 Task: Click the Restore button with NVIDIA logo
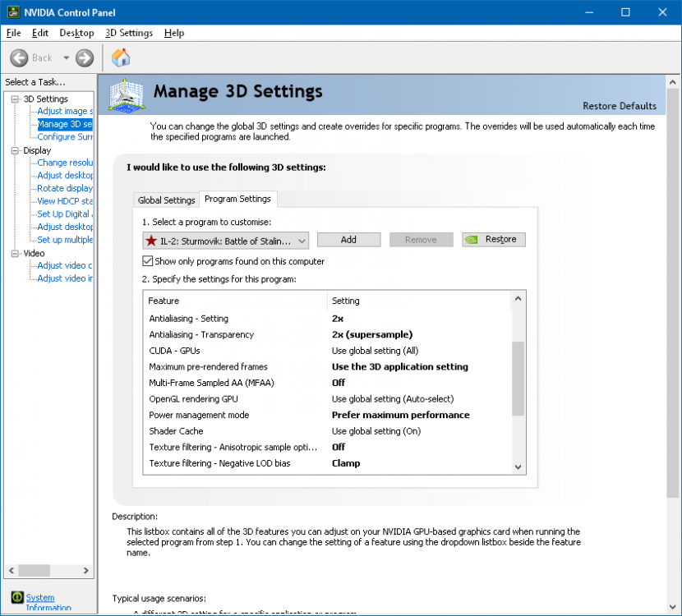pos(493,240)
